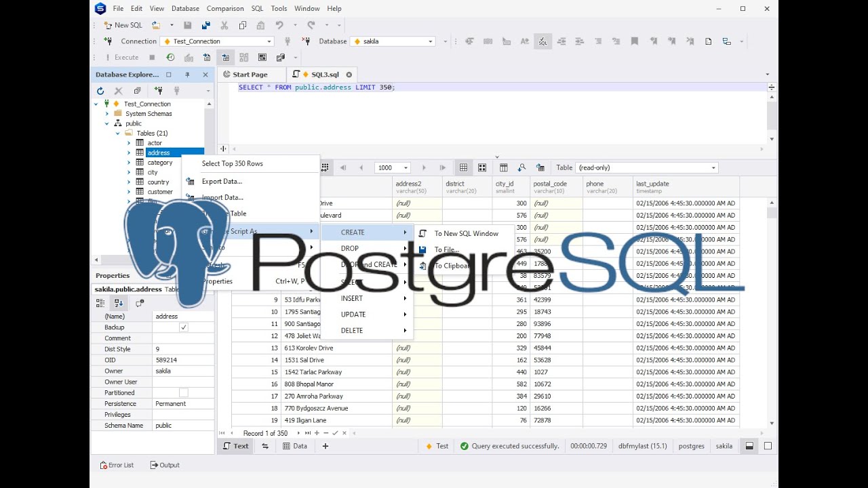Viewport: 868px width, 488px height.
Task: Expand the actor table node
Action: point(128,143)
